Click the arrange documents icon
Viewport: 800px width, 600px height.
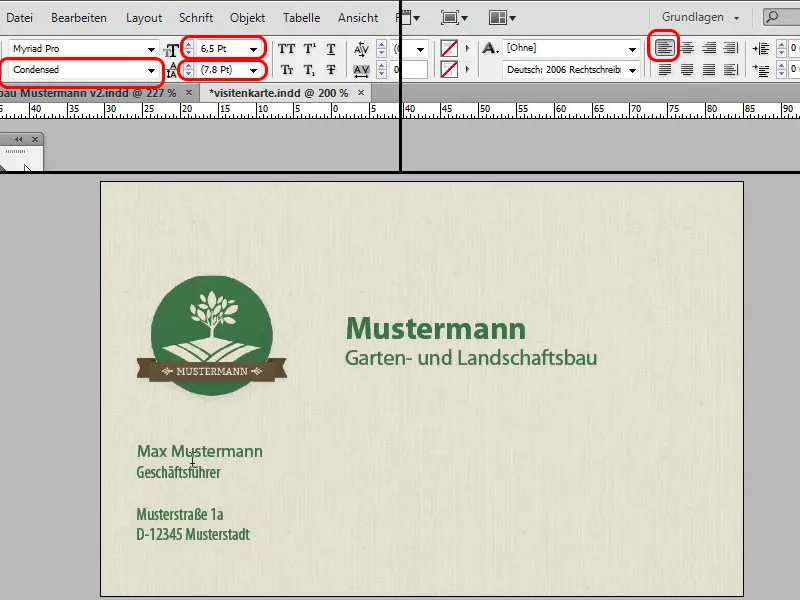(497, 18)
